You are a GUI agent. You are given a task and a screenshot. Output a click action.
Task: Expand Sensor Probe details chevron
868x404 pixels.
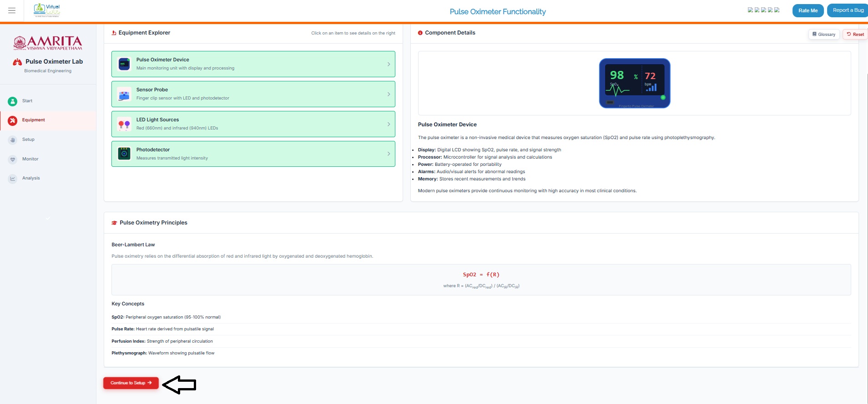[x=389, y=94]
